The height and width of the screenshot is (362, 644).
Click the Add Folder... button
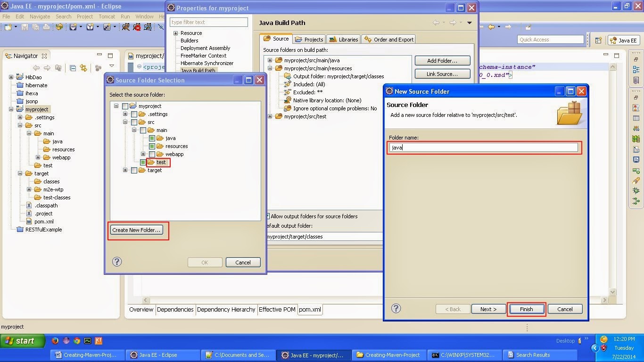coord(442,61)
